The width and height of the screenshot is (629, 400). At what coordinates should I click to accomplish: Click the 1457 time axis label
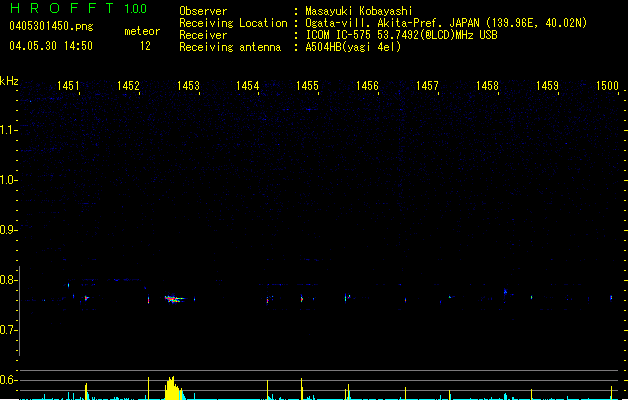click(427, 86)
